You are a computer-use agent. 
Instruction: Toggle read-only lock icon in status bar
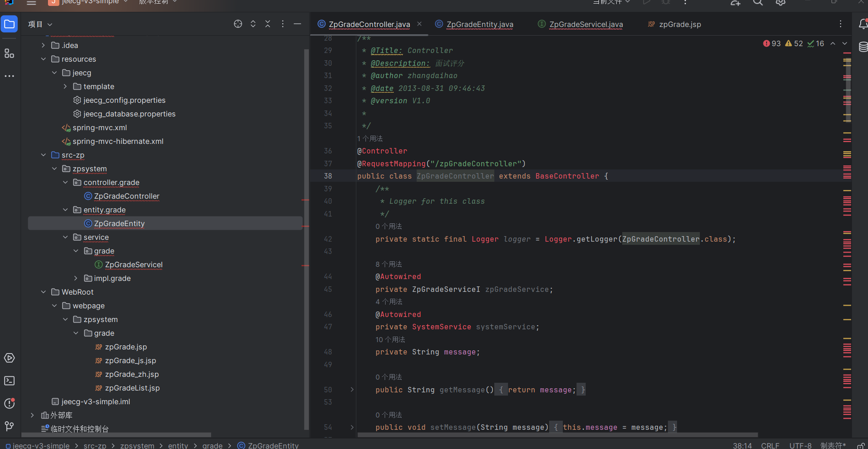click(x=861, y=446)
